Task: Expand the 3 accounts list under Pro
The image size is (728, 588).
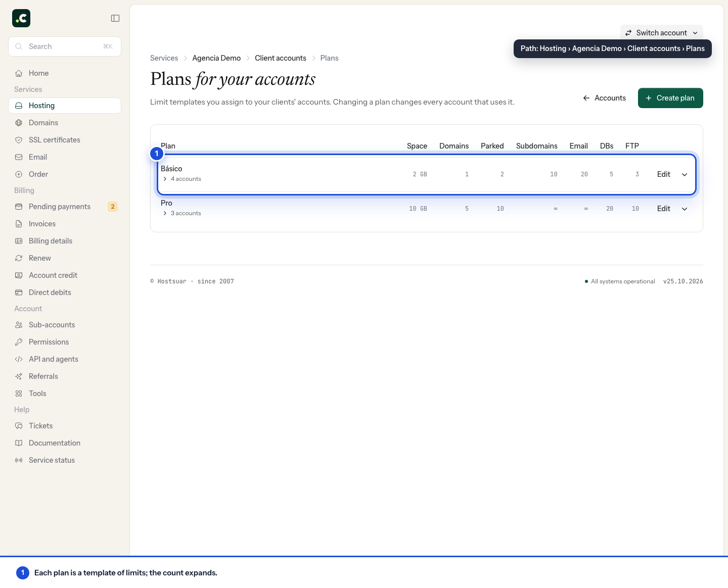Action: [x=181, y=213]
